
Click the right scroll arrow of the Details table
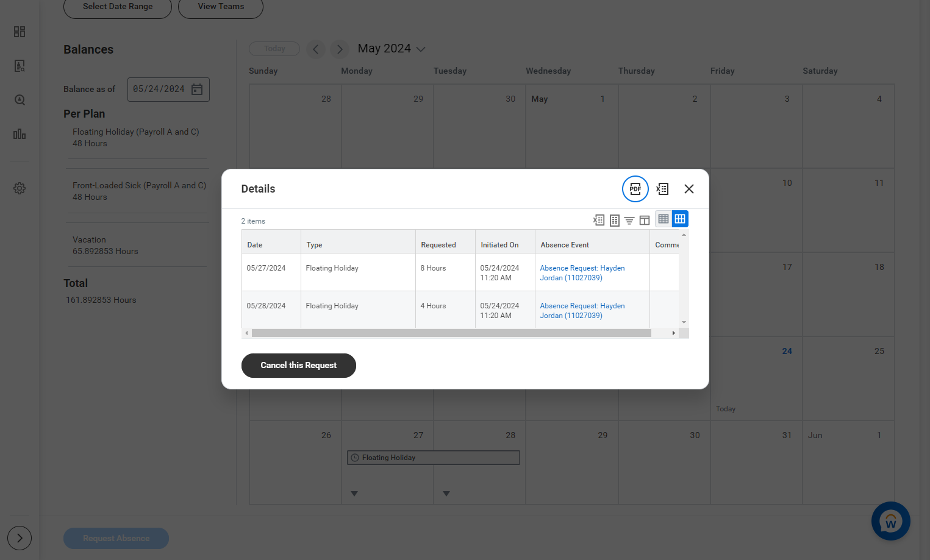(x=673, y=333)
